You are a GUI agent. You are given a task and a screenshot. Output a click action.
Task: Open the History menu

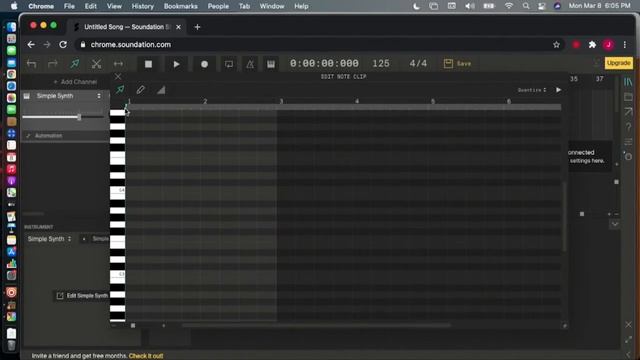[142, 6]
